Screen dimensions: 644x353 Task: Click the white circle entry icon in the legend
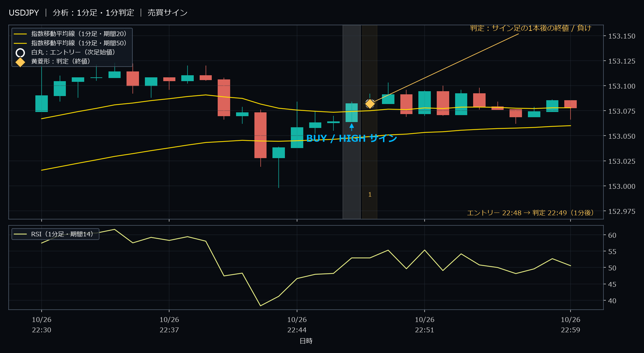coord(20,53)
